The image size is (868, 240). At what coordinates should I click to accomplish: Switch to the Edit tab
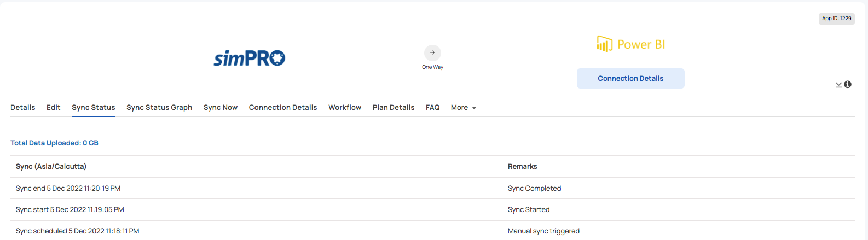tap(54, 107)
